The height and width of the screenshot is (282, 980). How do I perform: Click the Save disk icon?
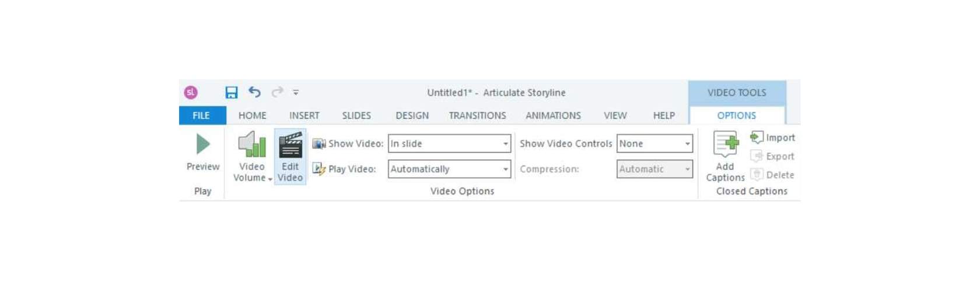pyautogui.click(x=232, y=92)
